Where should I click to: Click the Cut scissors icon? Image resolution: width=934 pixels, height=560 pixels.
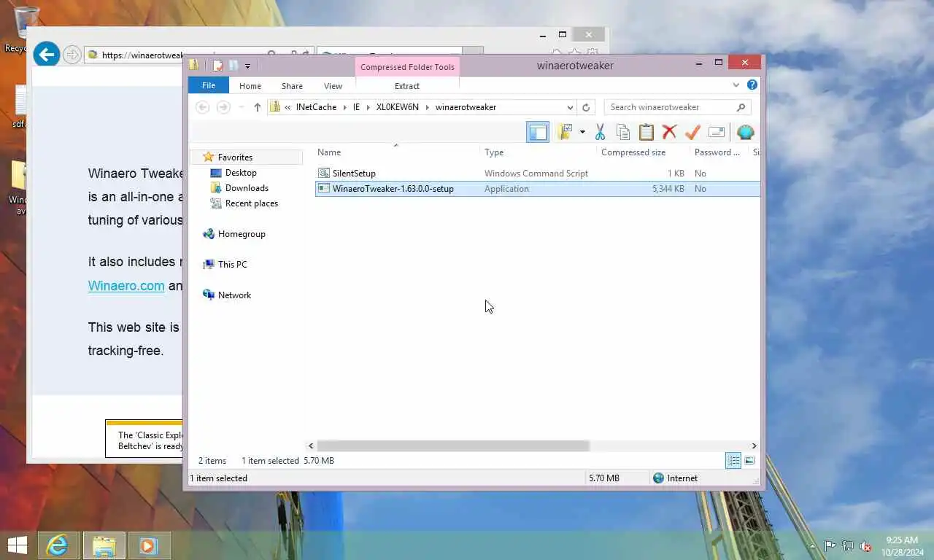pos(600,132)
